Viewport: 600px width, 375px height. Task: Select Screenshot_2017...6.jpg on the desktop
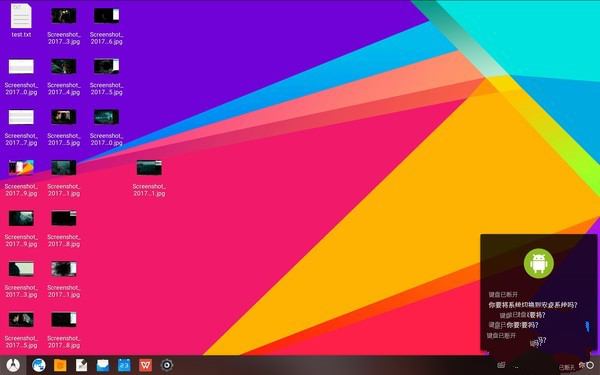pyautogui.click(x=106, y=26)
